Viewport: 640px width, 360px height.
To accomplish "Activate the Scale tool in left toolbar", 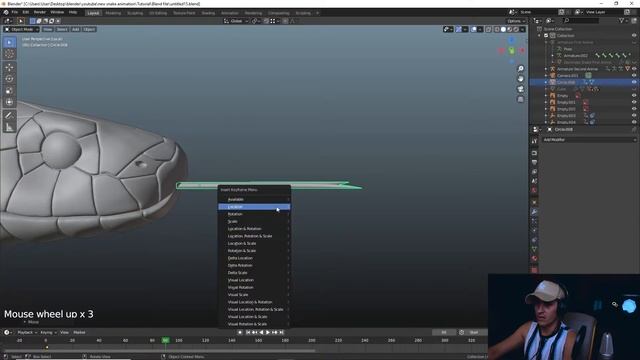I will [9, 91].
